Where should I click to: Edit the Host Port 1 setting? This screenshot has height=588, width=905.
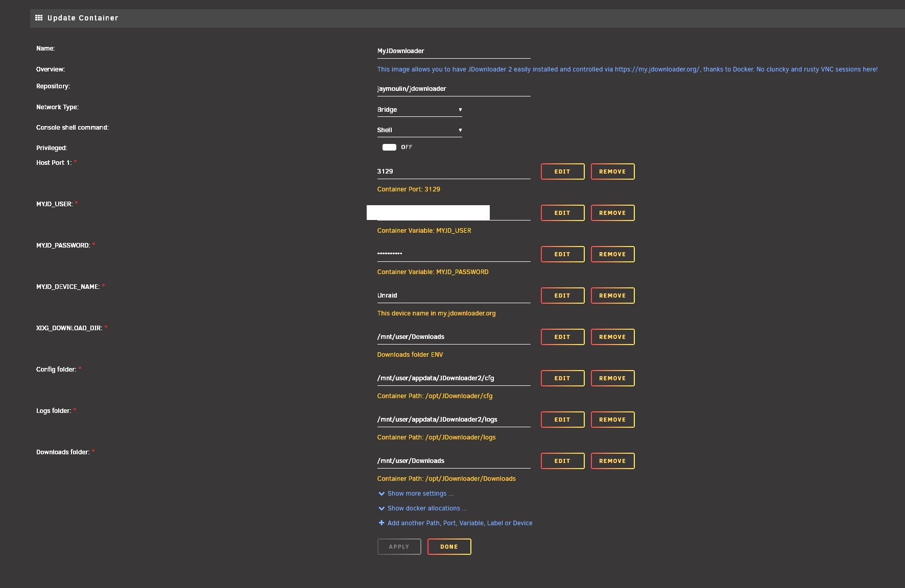[562, 171]
